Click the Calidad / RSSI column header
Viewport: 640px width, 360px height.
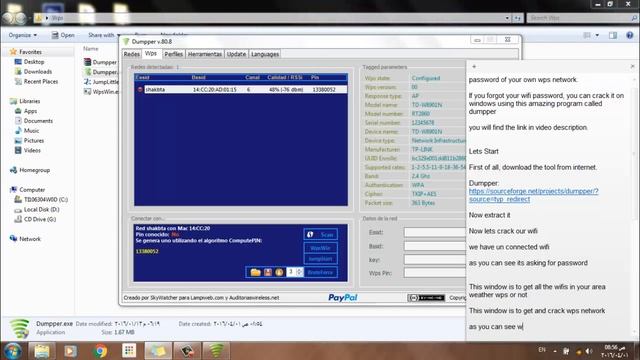(284, 77)
